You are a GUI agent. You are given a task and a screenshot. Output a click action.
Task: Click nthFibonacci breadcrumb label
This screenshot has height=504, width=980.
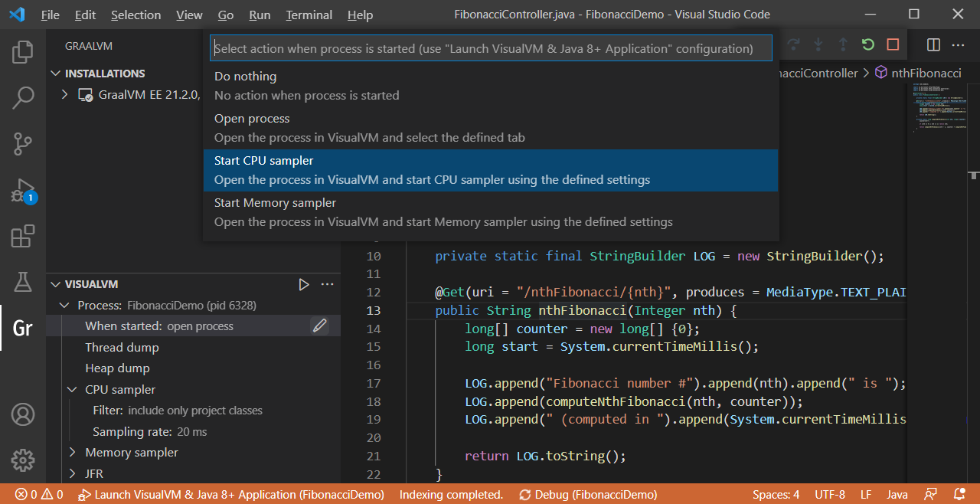pyautogui.click(x=926, y=73)
